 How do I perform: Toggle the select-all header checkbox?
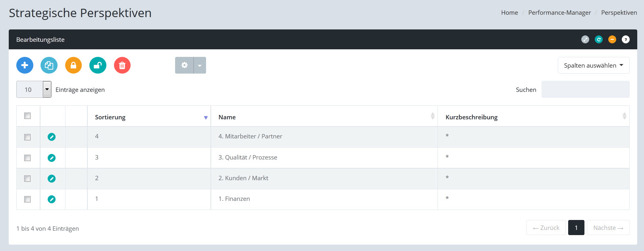[x=27, y=116]
